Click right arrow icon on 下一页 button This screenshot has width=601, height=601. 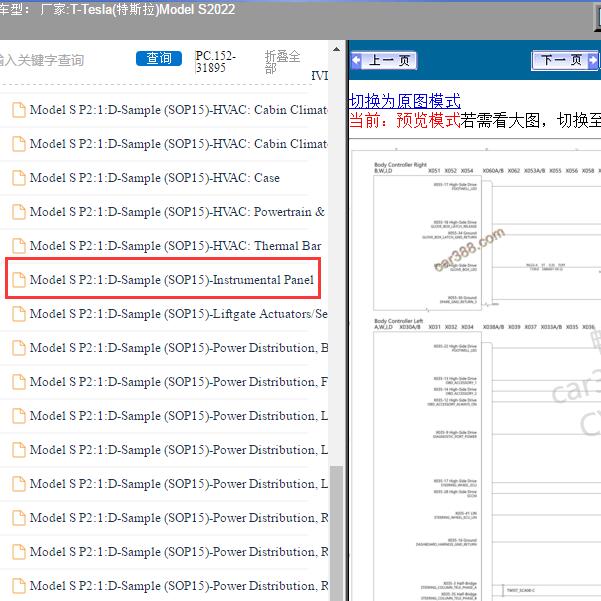click(x=593, y=60)
